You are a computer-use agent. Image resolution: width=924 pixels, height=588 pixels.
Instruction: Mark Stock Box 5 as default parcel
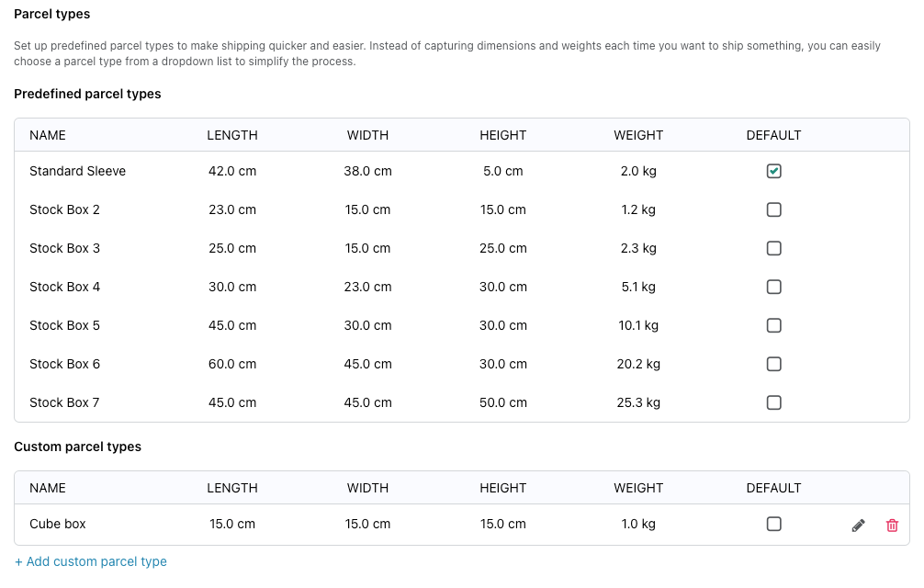(773, 325)
